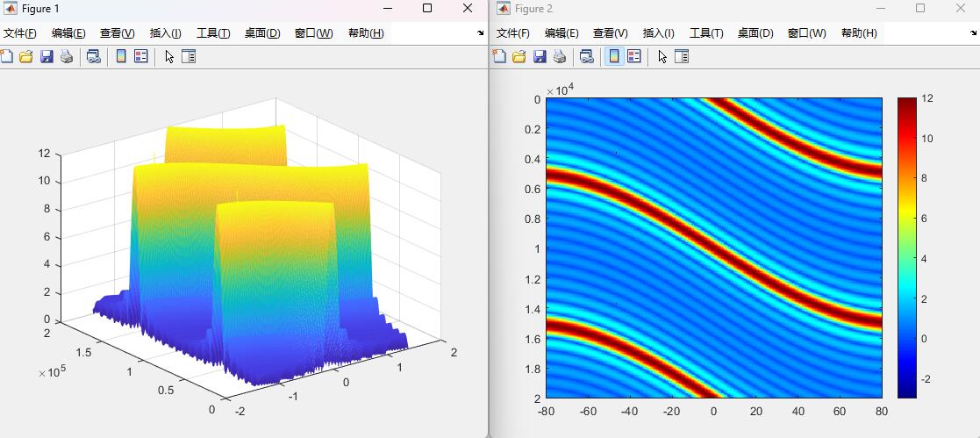Open 工具(T) menu in Figure 1
Image resolution: width=980 pixels, height=438 pixels.
click(x=213, y=33)
